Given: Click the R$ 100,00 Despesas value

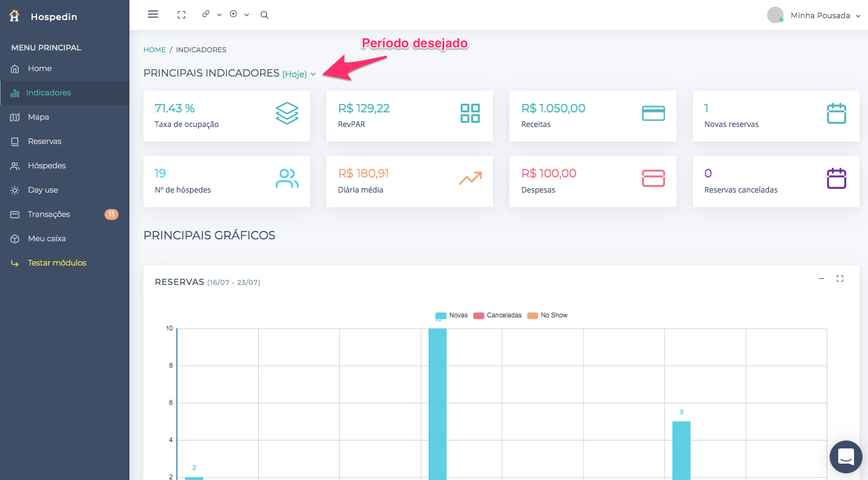Looking at the screenshot, I should [549, 174].
